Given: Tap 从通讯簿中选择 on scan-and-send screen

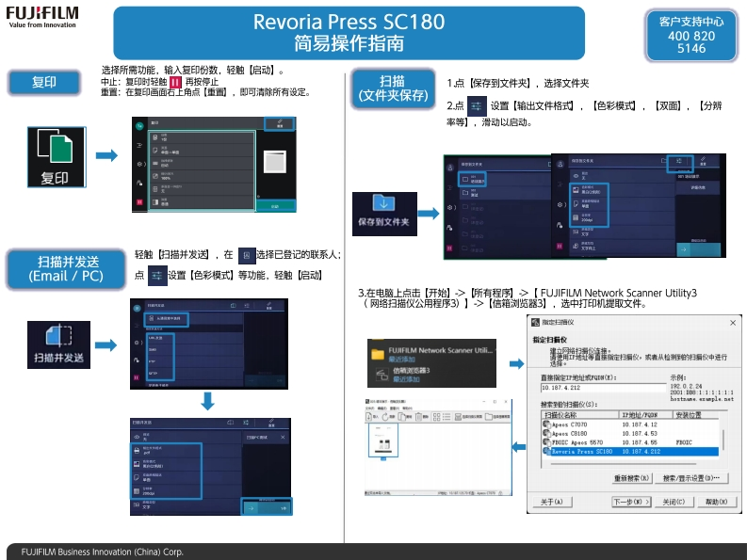Looking at the screenshot, I should pyautogui.click(x=167, y=319).
